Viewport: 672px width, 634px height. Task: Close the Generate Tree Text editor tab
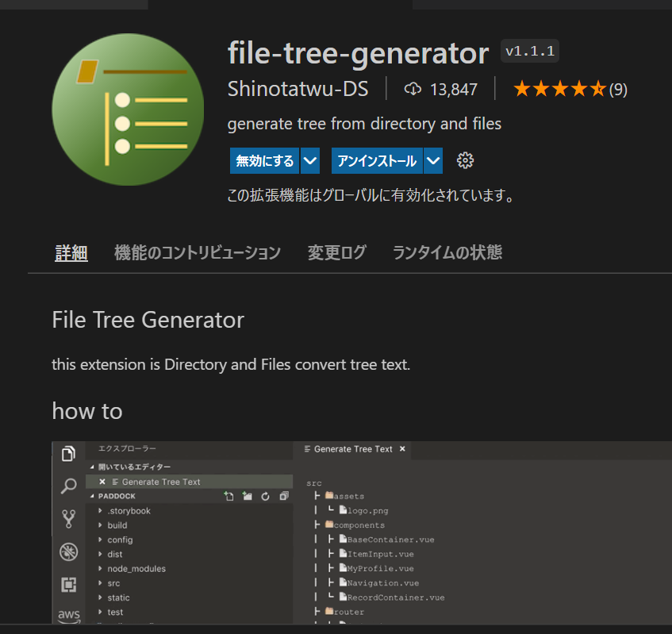click(x=402, y=449)
